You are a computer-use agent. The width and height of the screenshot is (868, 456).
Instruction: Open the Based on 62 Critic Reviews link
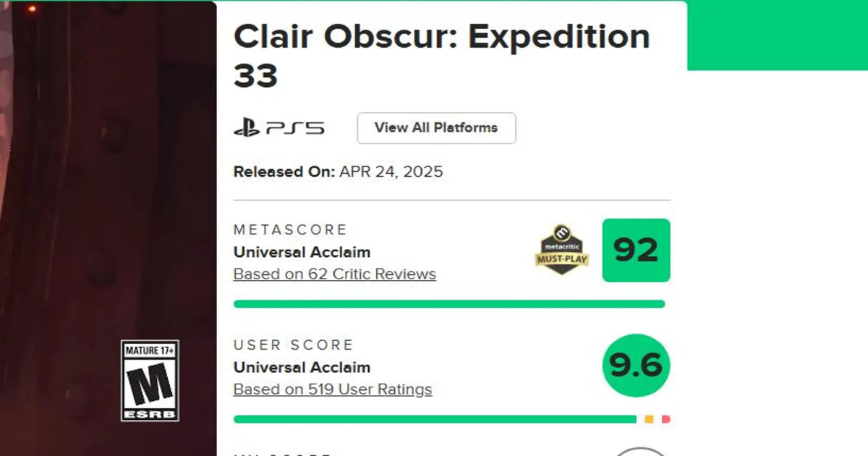tap(334, 274)
